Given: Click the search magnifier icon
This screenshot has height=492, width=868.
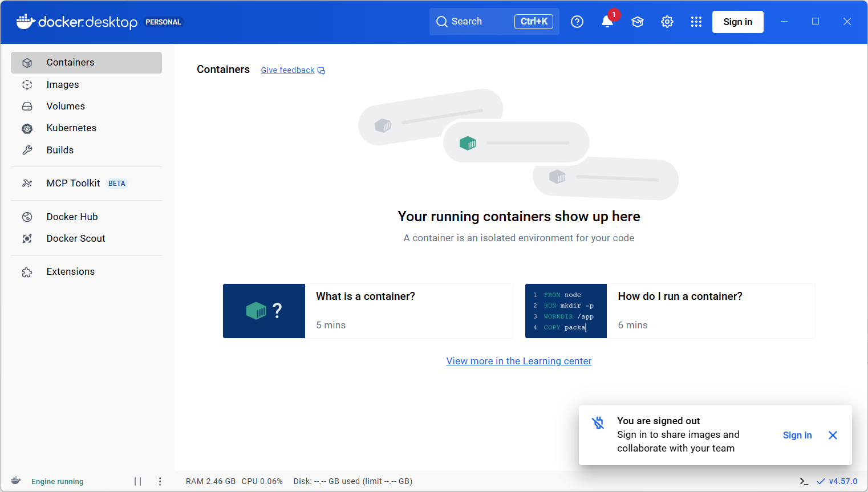Looking at the screenshot, I should pos(441,22).
